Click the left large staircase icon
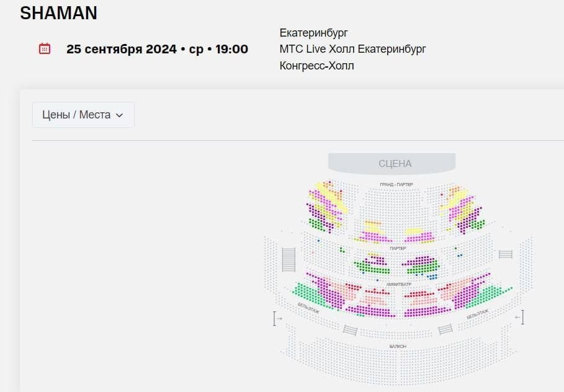 289,260
